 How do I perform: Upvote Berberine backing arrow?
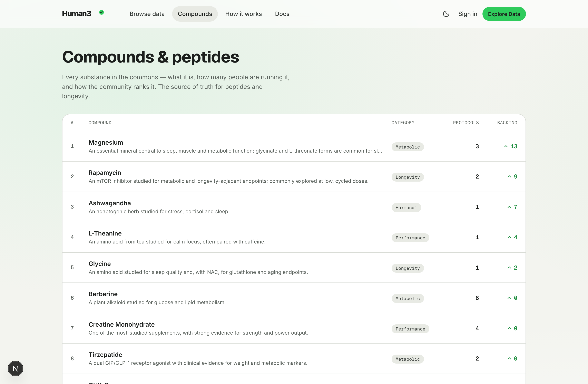point(509,298)
